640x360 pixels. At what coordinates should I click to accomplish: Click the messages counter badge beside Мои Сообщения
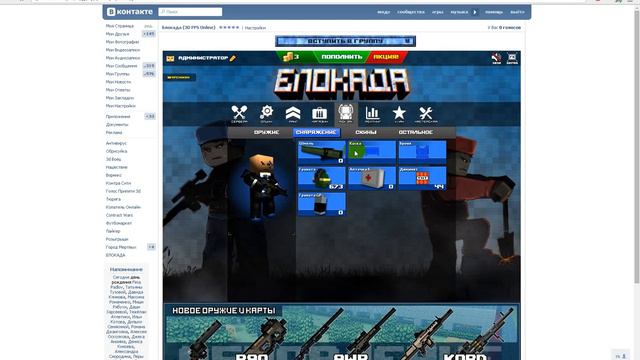pos(149,66)
